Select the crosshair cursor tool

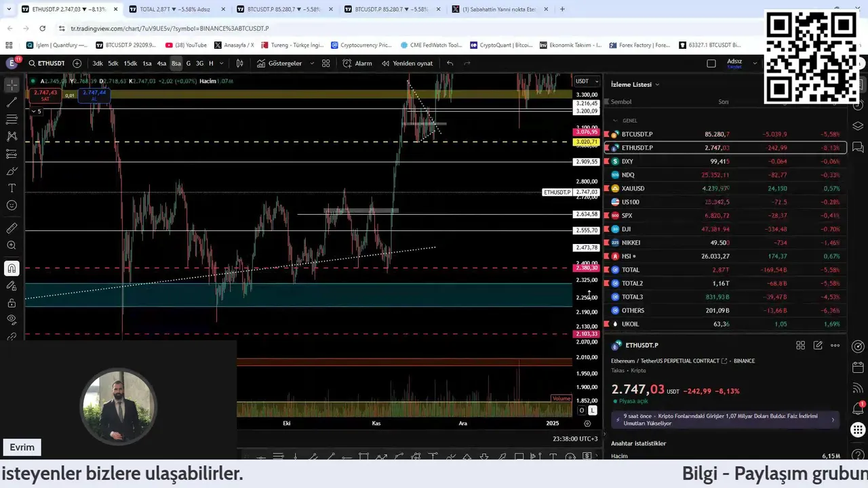[12, 85]
